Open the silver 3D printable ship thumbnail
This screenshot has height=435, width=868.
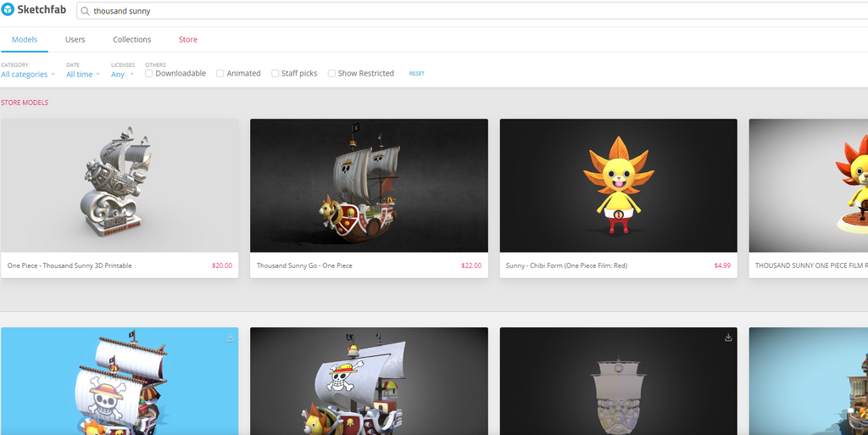[x=120, y=186]
